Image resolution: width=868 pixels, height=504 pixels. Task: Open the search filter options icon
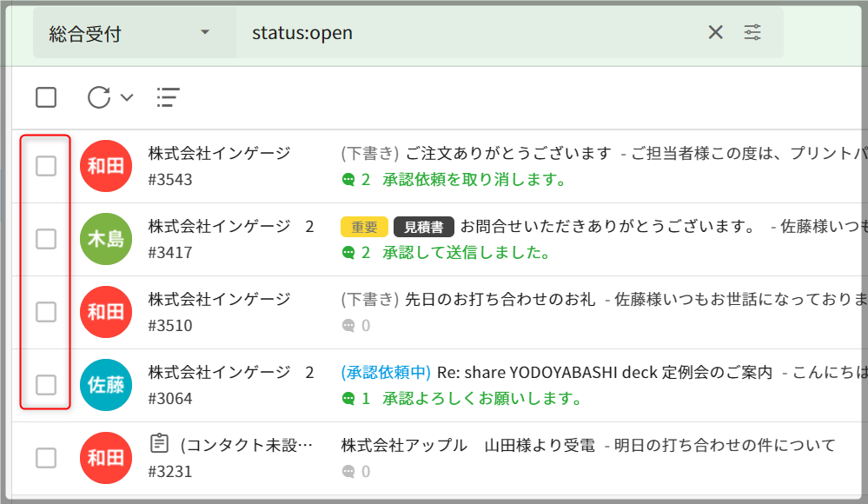[752, 33]
